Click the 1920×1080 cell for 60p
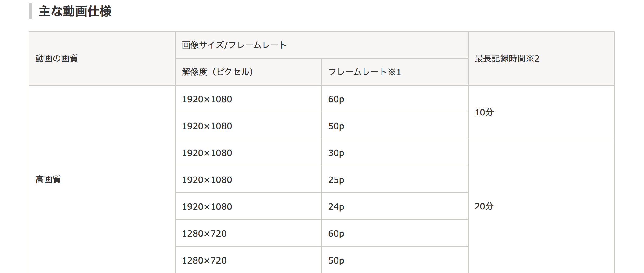Image resolution: width=644 pixels, height=273 pixels. coord(248,99)
